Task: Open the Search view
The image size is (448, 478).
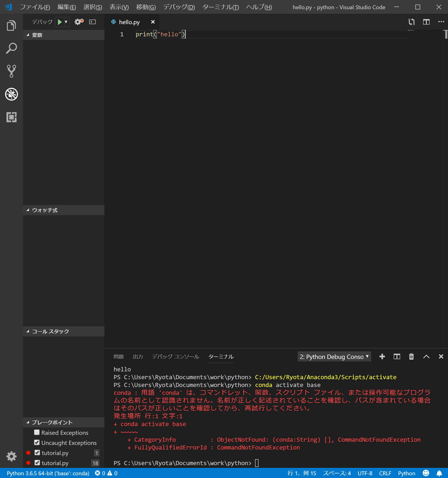Action: click(11, 48)
